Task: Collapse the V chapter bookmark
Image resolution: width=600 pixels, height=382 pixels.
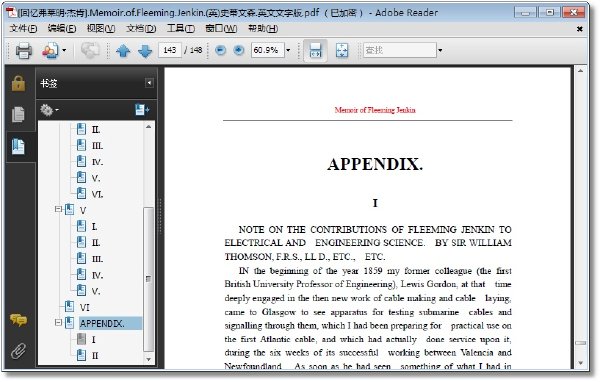Action: click(x=58, y=209)
